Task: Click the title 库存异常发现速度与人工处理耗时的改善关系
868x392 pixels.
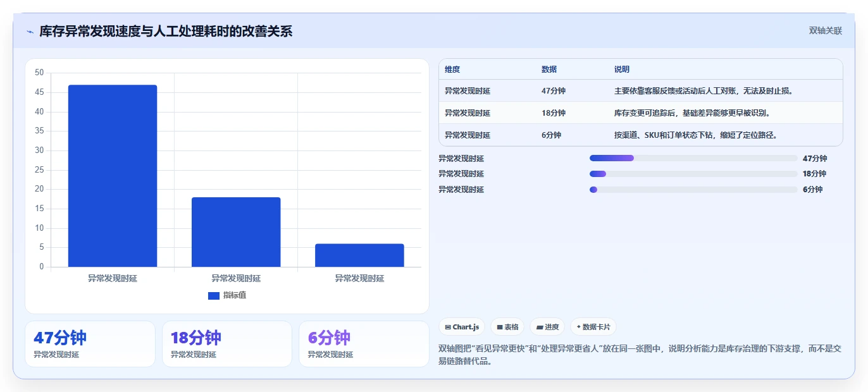Action: coord(166,31)
